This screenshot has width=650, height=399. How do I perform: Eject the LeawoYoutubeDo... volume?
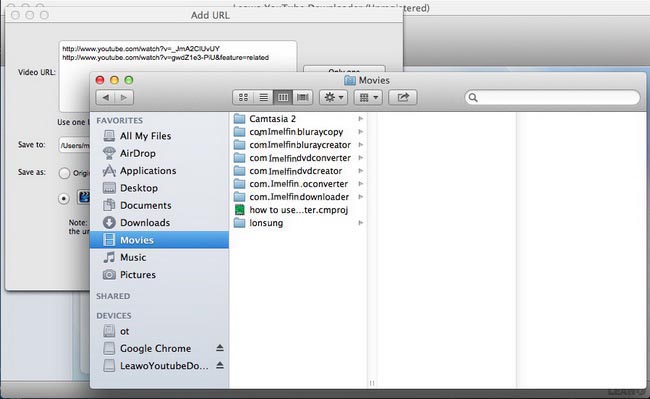tap(220, 365)
